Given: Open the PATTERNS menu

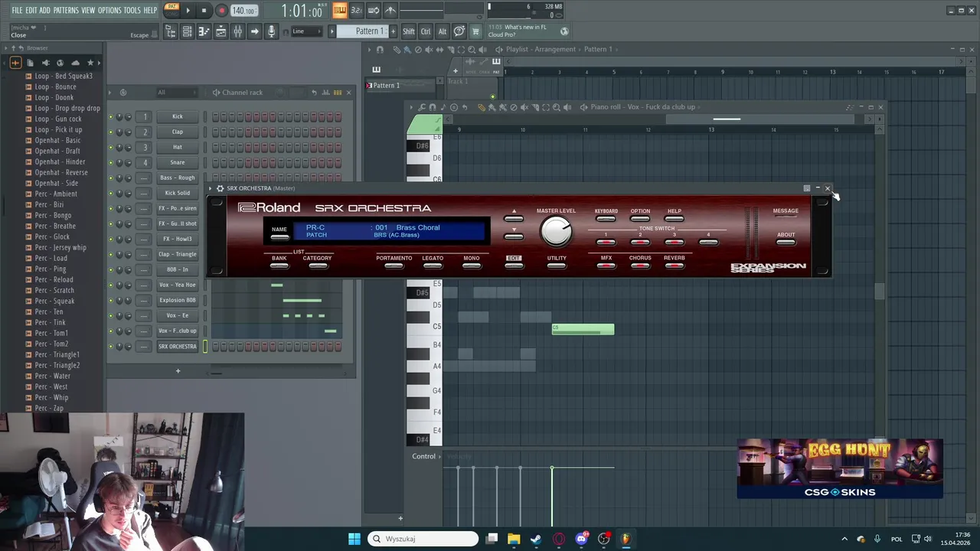Looking at the screenshot, I should pyautogui.click(x=66, y=10).
